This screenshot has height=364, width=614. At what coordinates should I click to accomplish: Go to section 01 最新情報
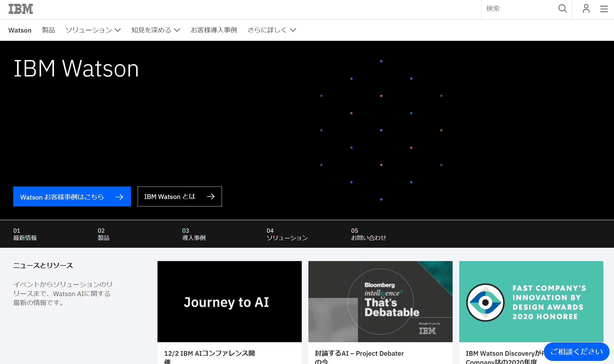[x=25, y=234]
